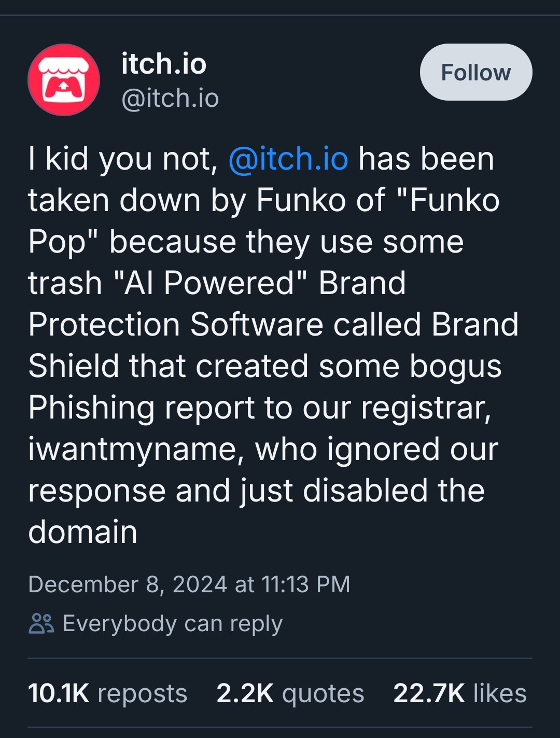Click the Follow button

pyautogui.click(x=475, y=73)
